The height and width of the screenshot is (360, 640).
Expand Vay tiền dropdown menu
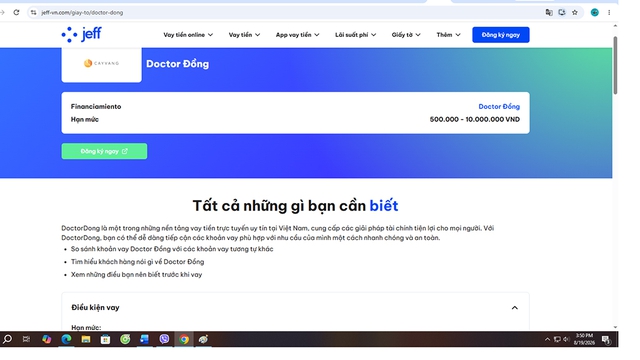244,35
